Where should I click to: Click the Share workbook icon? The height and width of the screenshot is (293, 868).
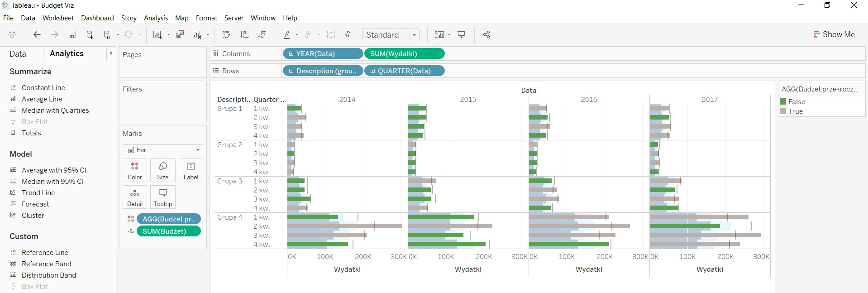(486, 35)
